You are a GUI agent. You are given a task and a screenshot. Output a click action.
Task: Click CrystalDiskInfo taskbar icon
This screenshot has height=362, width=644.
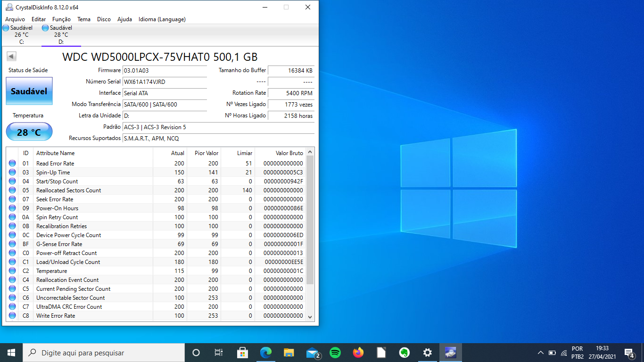point(450,353)
